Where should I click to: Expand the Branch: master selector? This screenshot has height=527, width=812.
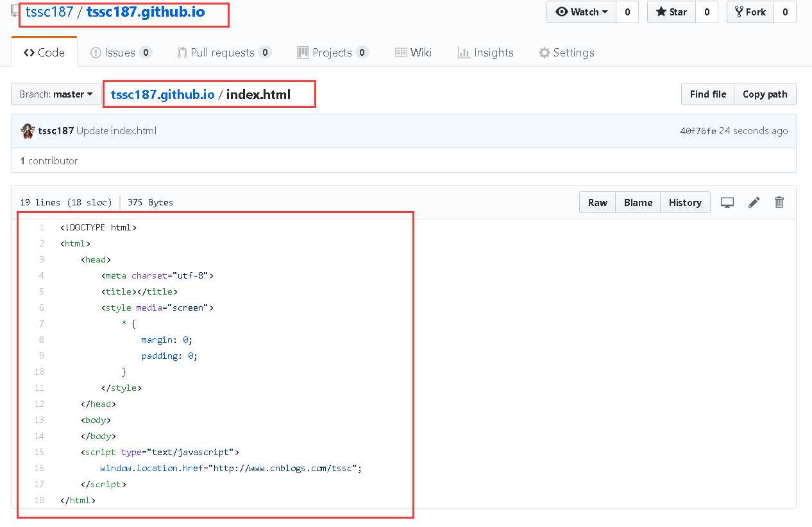point(56,94)
